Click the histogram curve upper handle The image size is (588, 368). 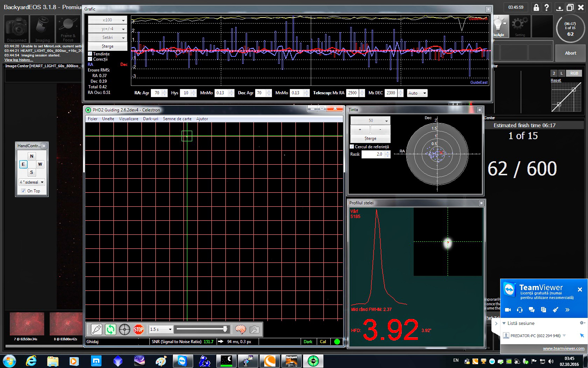coord(574,90)
